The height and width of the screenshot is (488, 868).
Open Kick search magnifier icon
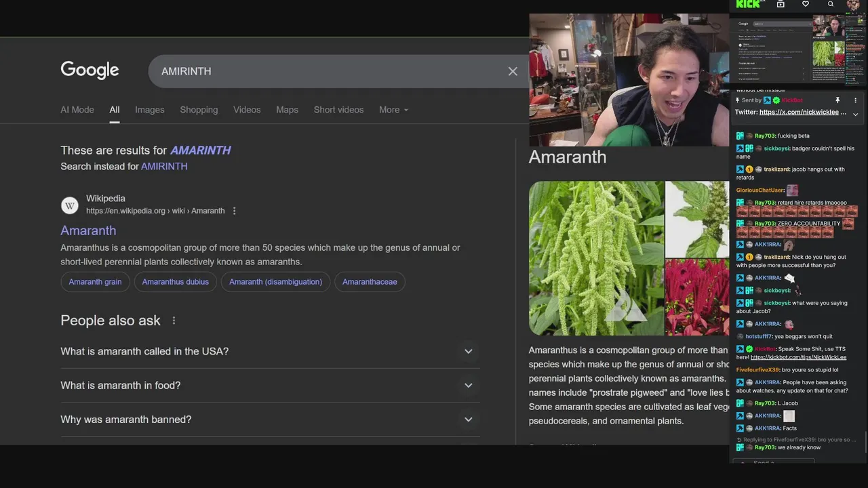[831, 4]
